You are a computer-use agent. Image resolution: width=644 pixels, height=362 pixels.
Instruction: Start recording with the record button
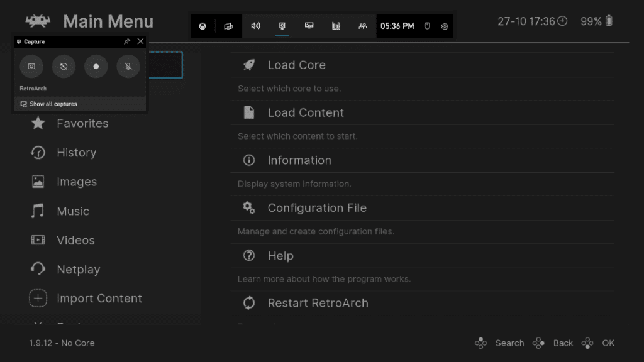pos(96,66)
